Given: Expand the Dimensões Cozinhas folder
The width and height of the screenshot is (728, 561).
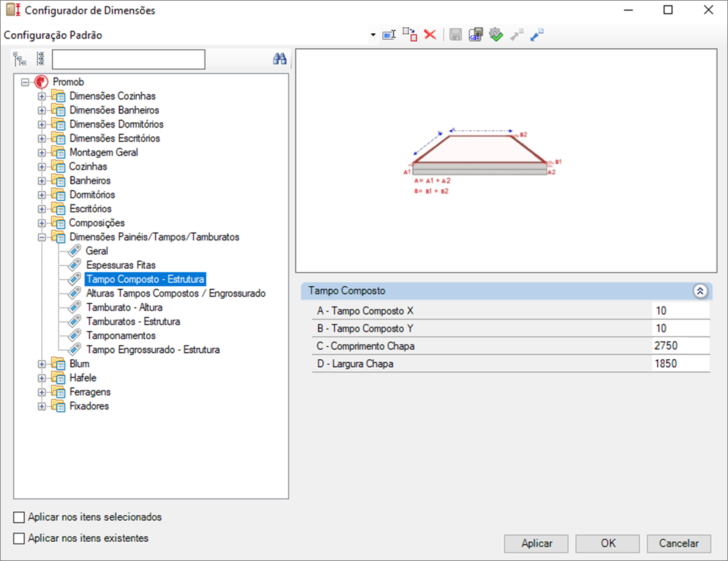Looking at the screenshot, I should 42,96.
